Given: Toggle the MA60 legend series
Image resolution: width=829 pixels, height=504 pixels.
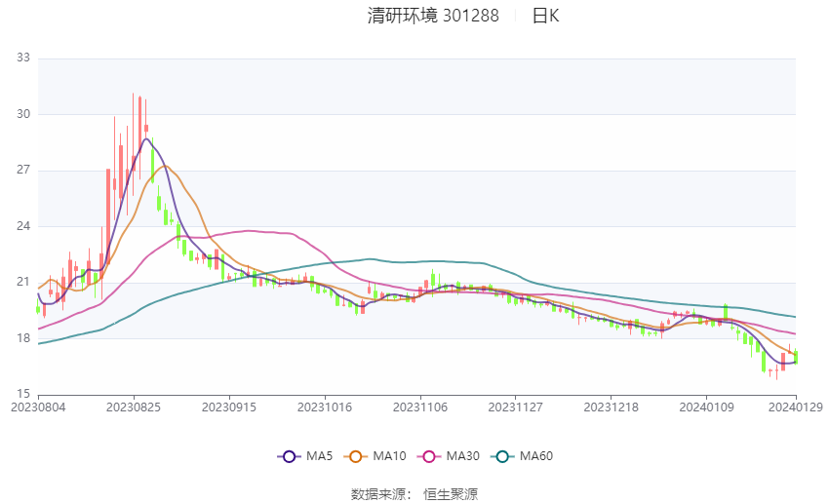Looking at the screenshot, I should (x=522, y=456).
